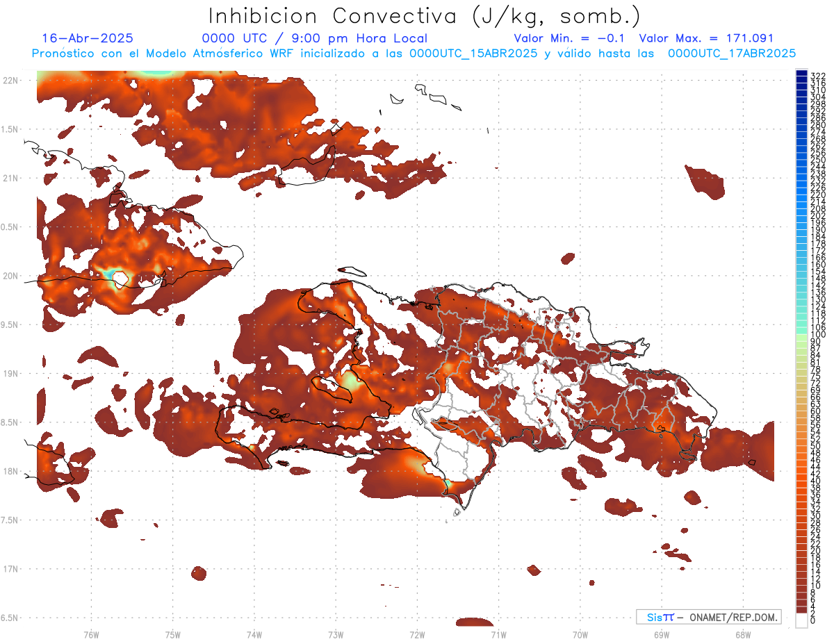Click the '20' value on the color scale

816,551
